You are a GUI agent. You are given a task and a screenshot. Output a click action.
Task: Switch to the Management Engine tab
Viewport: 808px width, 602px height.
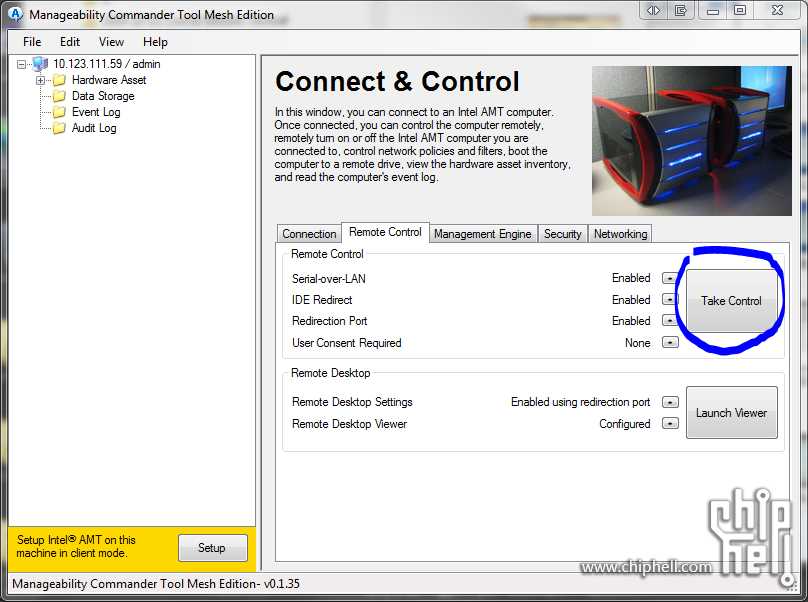point(483,233)
